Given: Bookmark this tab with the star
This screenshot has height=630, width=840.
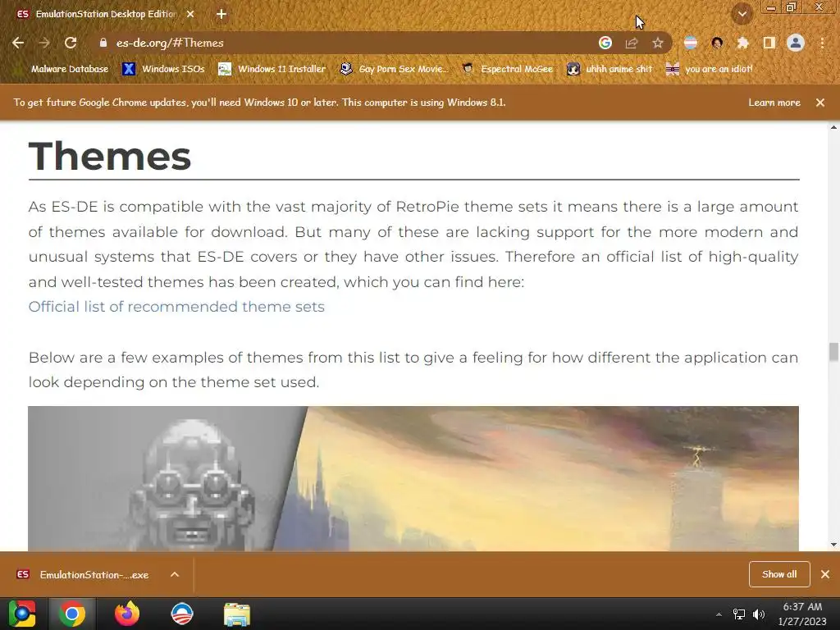Looking at the screenshot, I should (x=658, y=43).
